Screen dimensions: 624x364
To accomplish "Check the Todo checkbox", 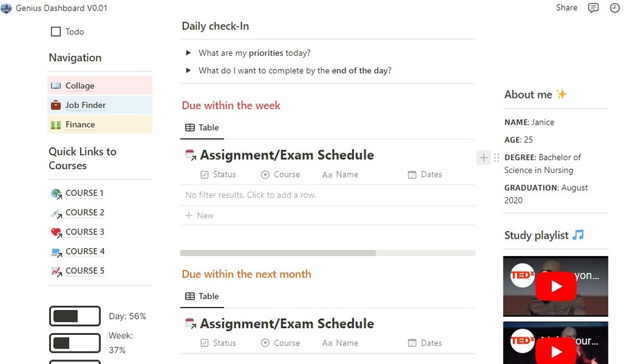I will tap(56, 32).
